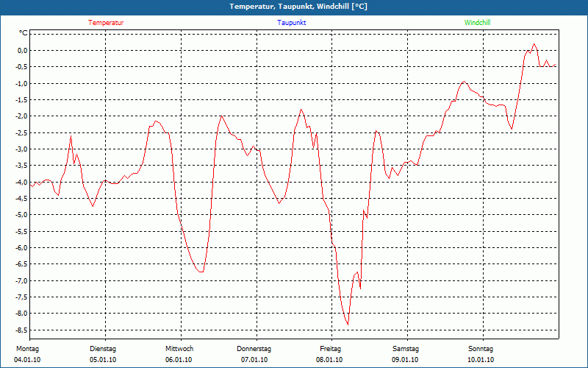Click the -8,5 y-axis value
Image resolution: width=588 pixels, height=368 pixels.
pyautogui.click(x=21, y=330)
